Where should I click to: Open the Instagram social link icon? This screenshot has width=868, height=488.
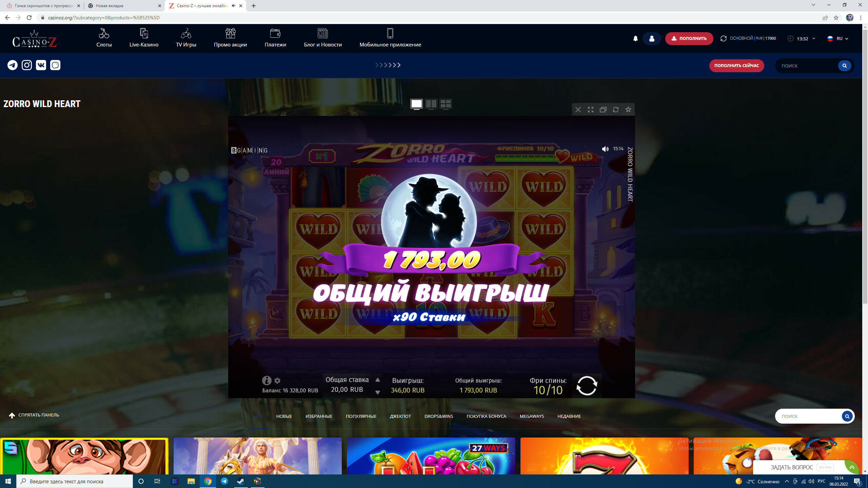[27, 65]
